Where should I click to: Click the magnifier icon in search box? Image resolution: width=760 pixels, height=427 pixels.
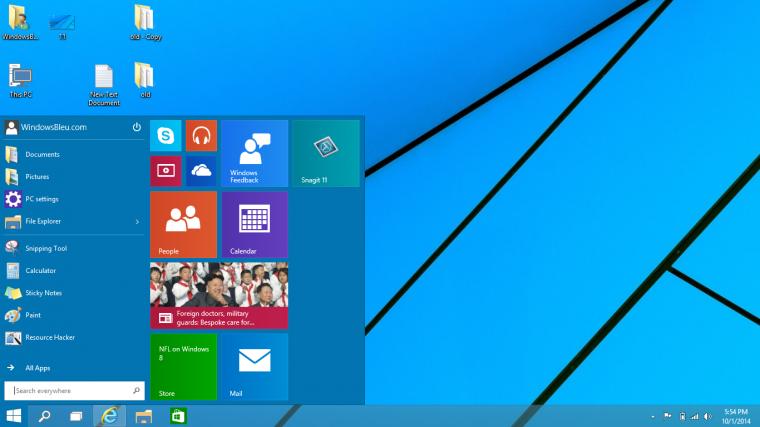(x=136, y=391)
